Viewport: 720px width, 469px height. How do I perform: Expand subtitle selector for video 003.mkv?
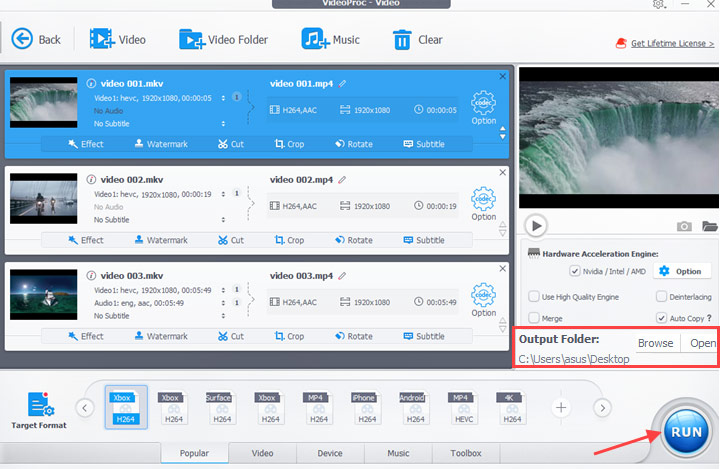point(223,316)
